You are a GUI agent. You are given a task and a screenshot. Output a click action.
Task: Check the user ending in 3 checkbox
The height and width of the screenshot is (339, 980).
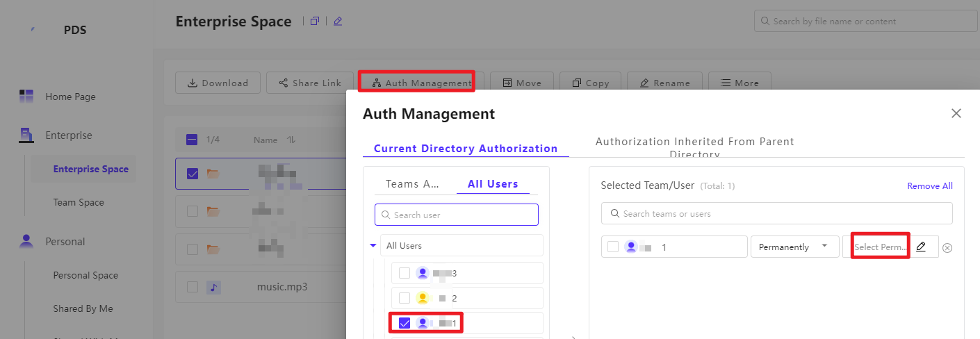[x=405, y=273]
